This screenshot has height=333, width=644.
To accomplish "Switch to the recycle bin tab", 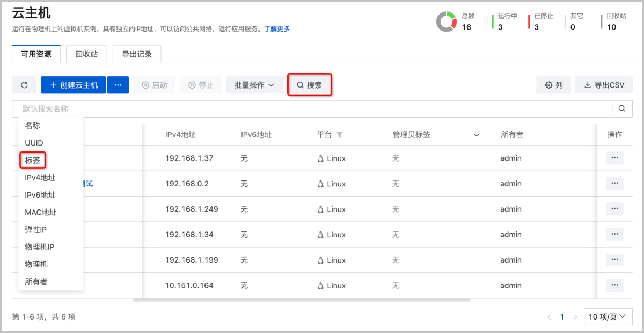I will 86,54.
